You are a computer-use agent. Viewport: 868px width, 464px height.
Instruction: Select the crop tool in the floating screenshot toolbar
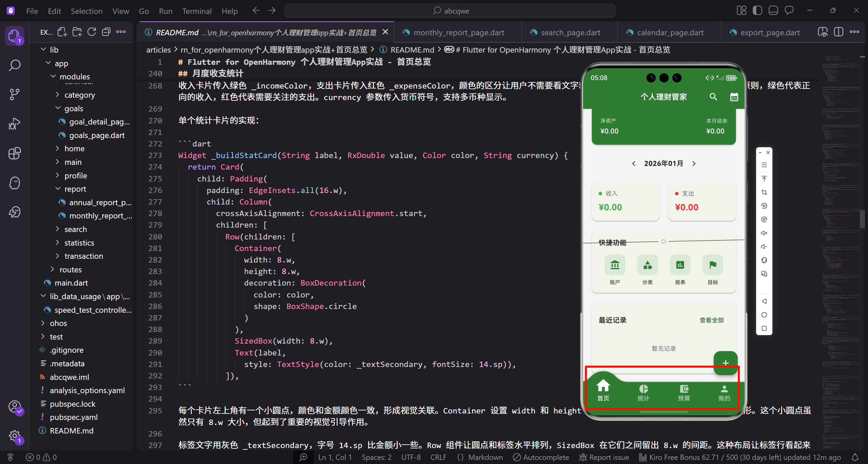(x=764, y=192)
